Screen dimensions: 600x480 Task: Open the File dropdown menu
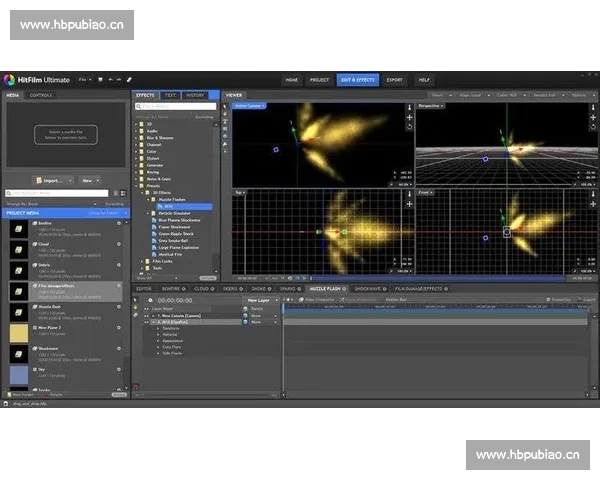(85, 79)
